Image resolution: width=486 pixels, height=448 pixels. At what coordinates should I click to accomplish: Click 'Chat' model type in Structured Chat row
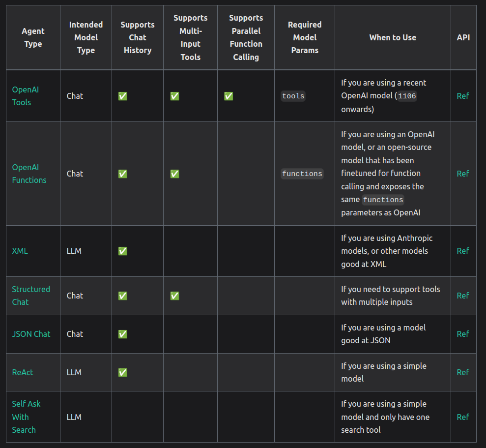pyautogui.click(x=75, y=296)
